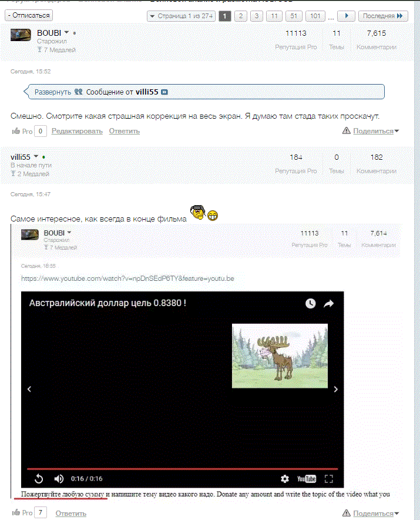Click the moose cartoon suggested video thumbnail
This screenshot has height=520, width=420.
tap(280, 356)
